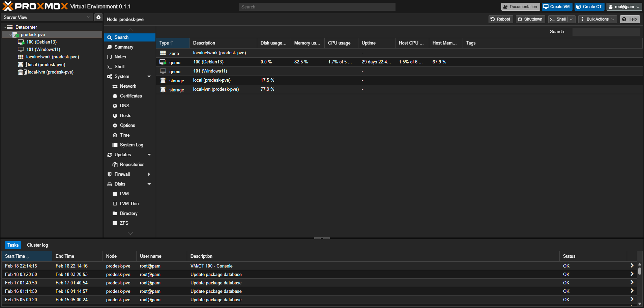
Task: Click the Shutdown button
Action: pyautogui.click(x=530, y=19)
